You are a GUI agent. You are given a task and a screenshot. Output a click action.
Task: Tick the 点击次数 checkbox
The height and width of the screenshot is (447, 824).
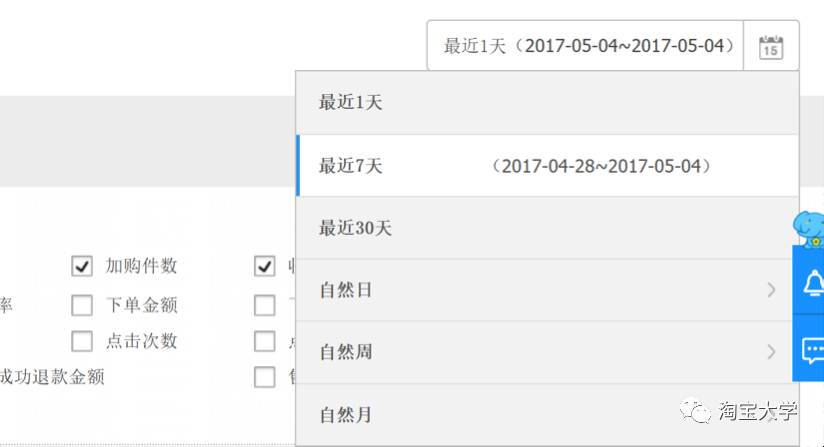(x=82, y=341)
